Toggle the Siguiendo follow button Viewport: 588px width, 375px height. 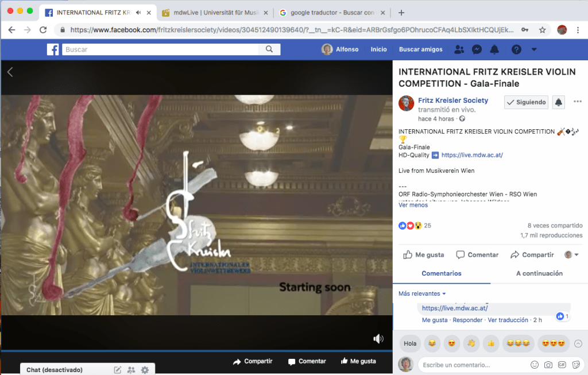tap(526, 102)
